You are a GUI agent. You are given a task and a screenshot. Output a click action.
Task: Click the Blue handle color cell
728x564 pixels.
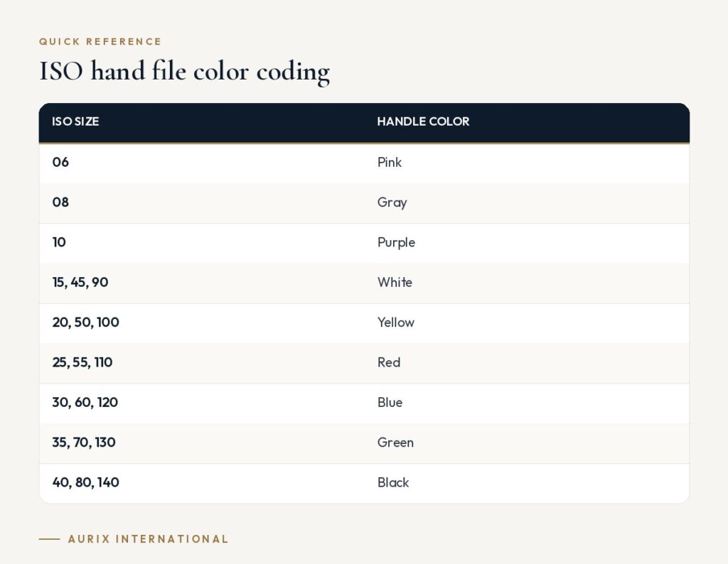point(527,403)
